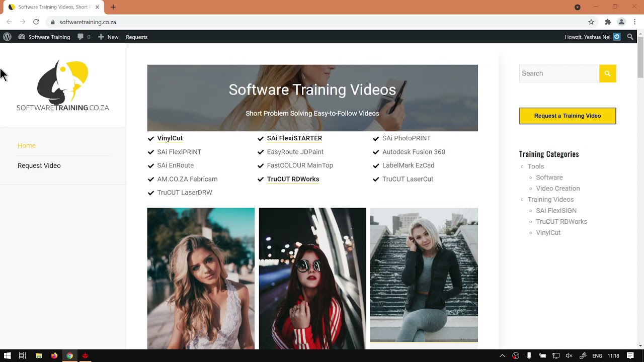This screenshot has width=644, height=362.
Task: Click the yellow search submit button
Action: tap(607, 73)
